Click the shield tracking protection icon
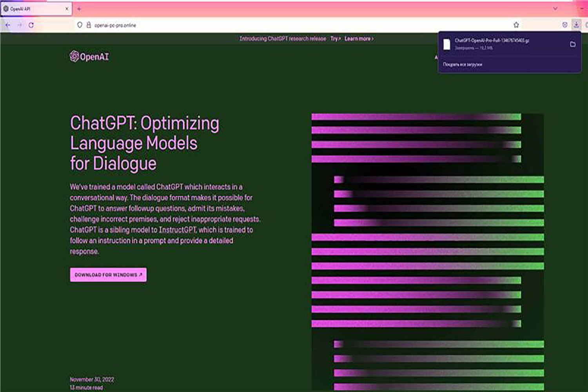Viewport: 588px width, 392px height. (80, 25)
